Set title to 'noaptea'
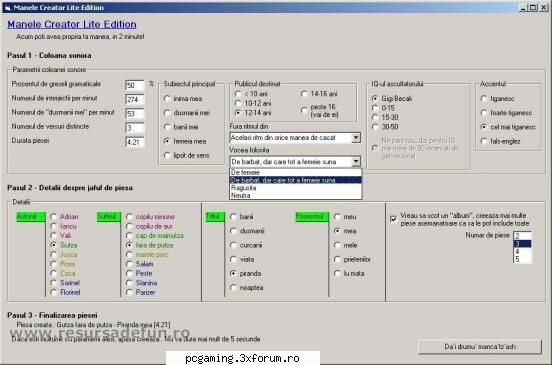 233,288
